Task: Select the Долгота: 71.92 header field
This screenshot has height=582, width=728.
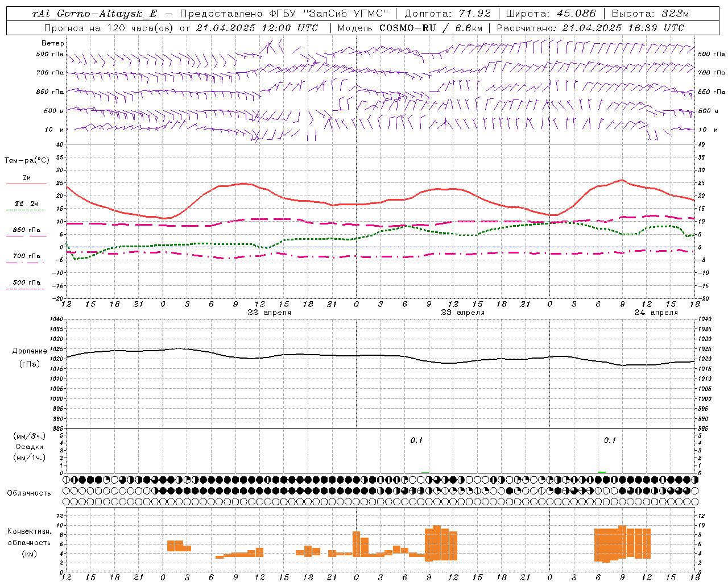Action: click(448, 14)
